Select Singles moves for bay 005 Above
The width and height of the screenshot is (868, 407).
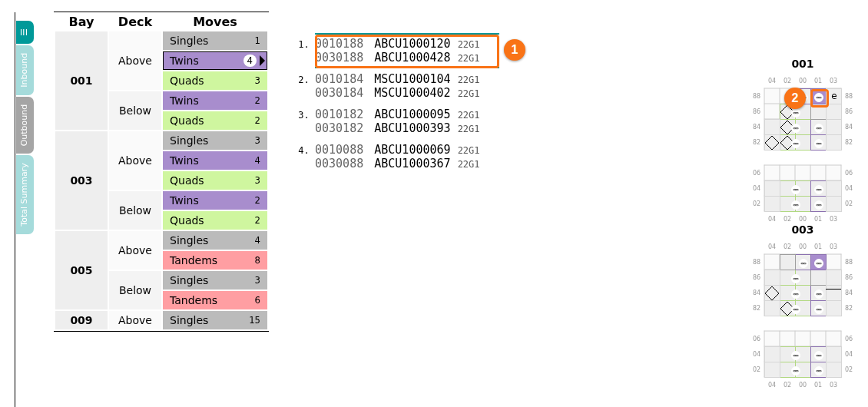click(215, 240)
